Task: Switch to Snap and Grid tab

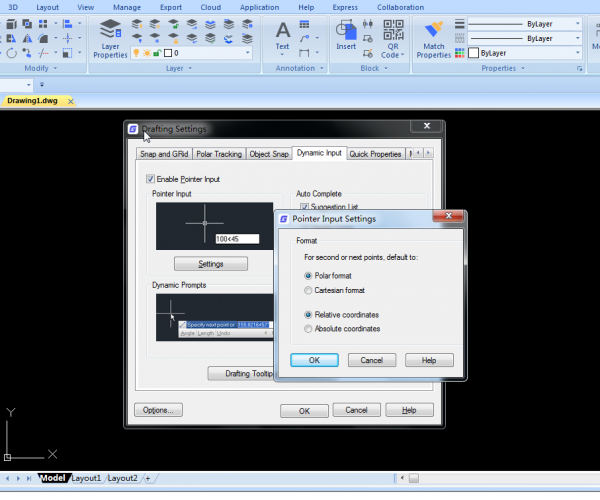Action: coord(164,154)
